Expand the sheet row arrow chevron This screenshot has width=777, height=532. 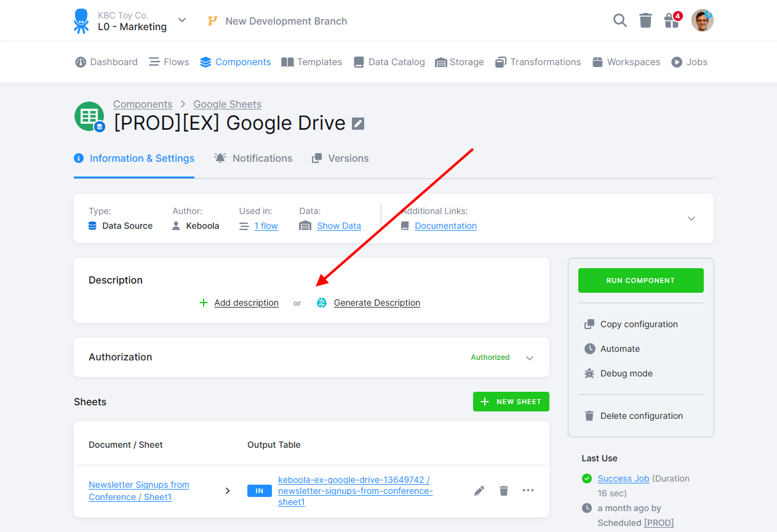pyautogui.click(x=228, y=491)
